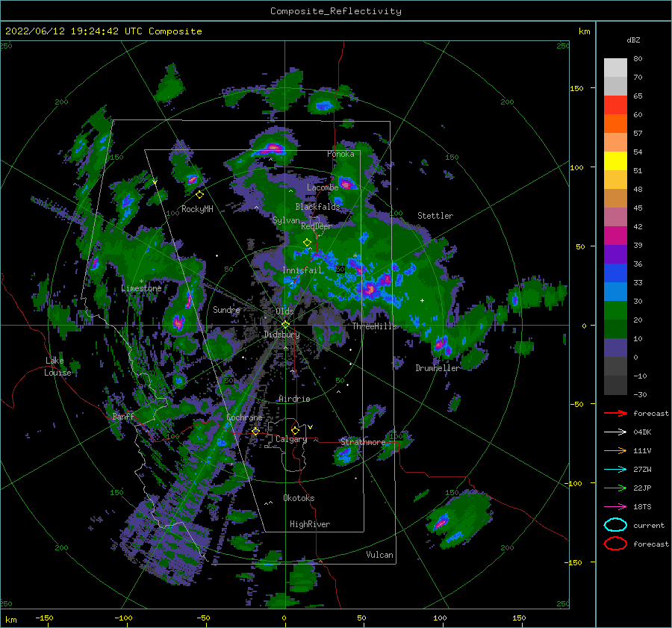Image resolution: width=672 pixels, height=628 pixels.
Task: Click the Calgary city label
Action: click(x=291, y=439)
